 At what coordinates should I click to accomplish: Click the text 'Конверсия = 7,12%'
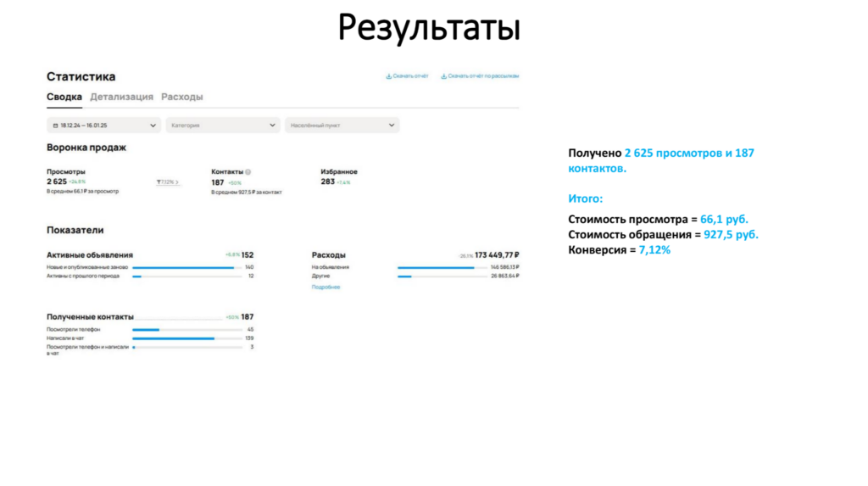tap(620, 250)
